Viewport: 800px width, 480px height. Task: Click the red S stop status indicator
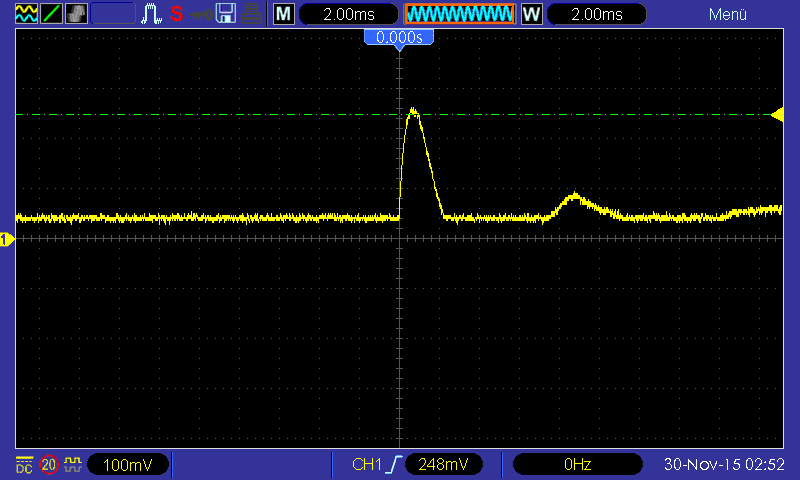click(x=177, y=13)
